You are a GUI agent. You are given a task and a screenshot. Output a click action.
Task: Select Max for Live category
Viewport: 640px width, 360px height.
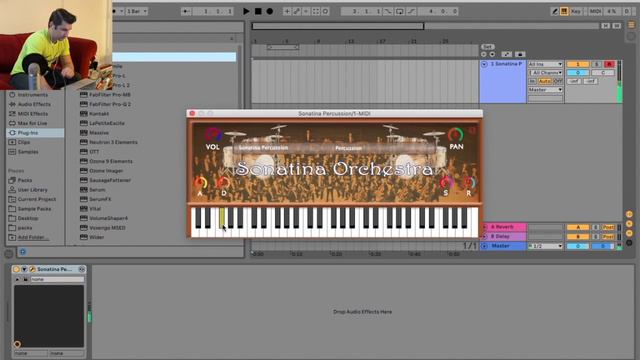pos(32,123)
